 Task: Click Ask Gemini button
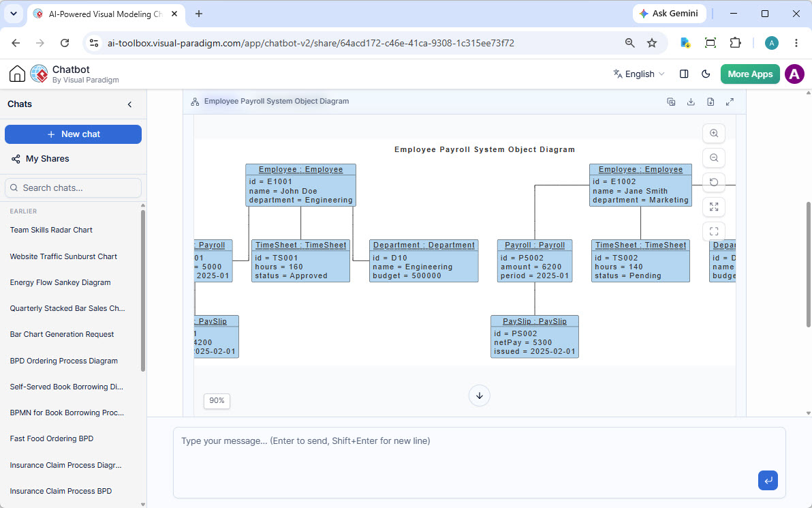tap(669, 14)
